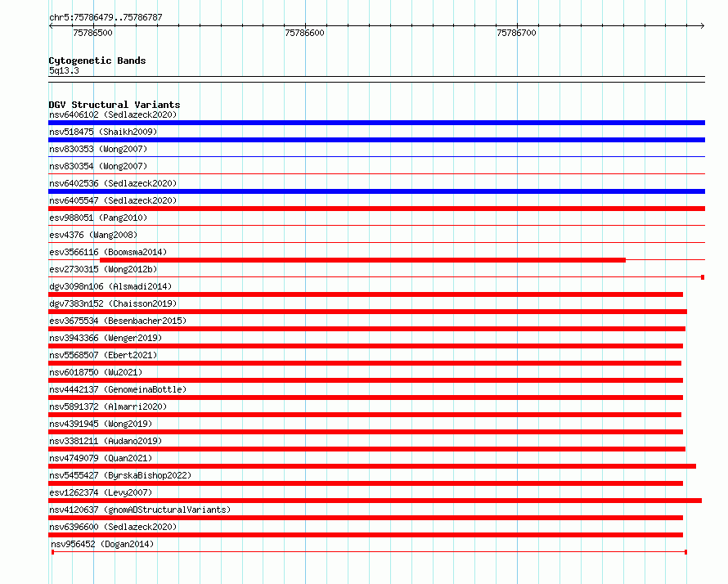Open variant esv3566116 (Boomsma2014)

pyautogui.click(x=108, y=252)
